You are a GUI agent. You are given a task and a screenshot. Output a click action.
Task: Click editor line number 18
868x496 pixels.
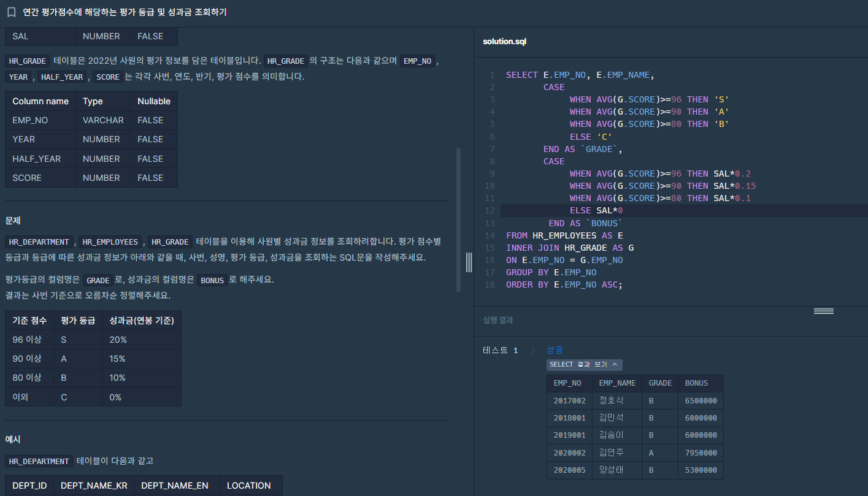[x=490, y=284]
